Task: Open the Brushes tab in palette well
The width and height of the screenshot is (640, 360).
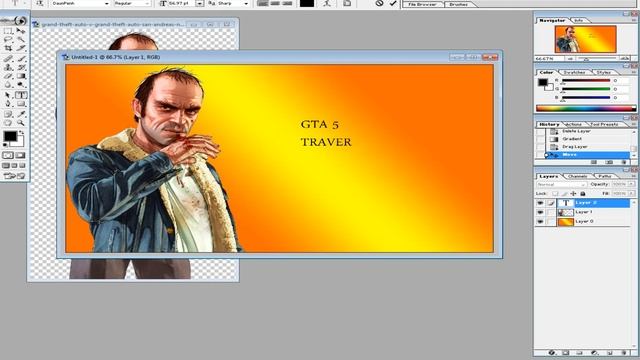Action: (x=458, y=4)
